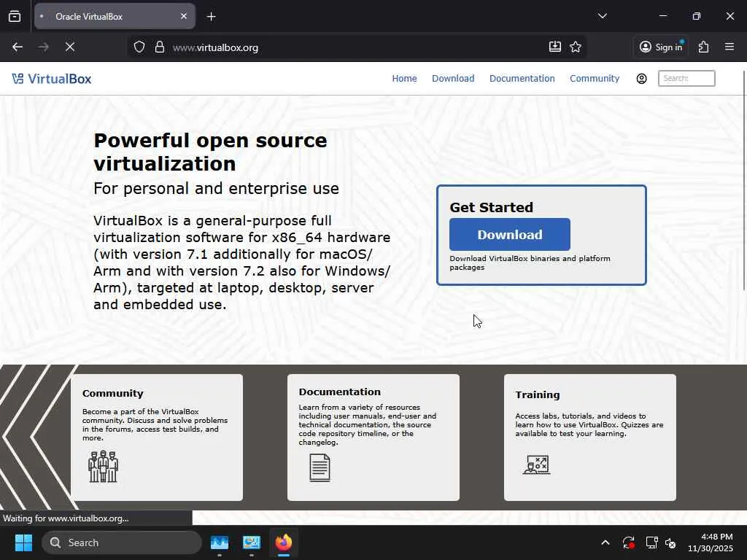The image size is (747, 560).
Task: Open the first pinned taskbar app icon
Action: (x=220, y=542)
